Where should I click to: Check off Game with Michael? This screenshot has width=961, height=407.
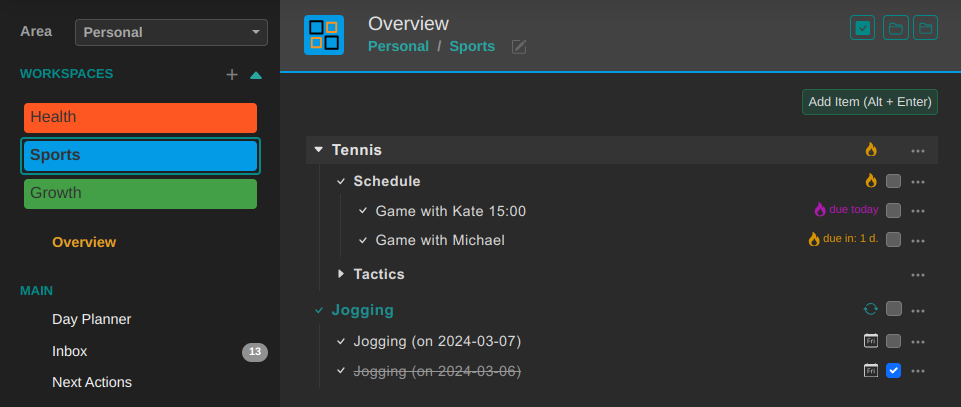pyautogui.click(x=894, y=239)
